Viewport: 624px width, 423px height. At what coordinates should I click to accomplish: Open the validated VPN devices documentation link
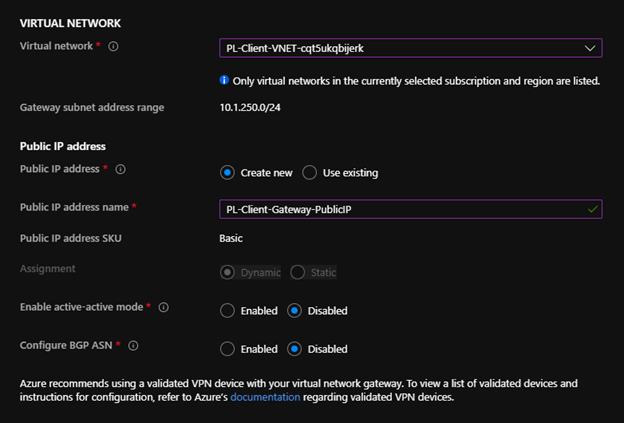pos(265,397)
